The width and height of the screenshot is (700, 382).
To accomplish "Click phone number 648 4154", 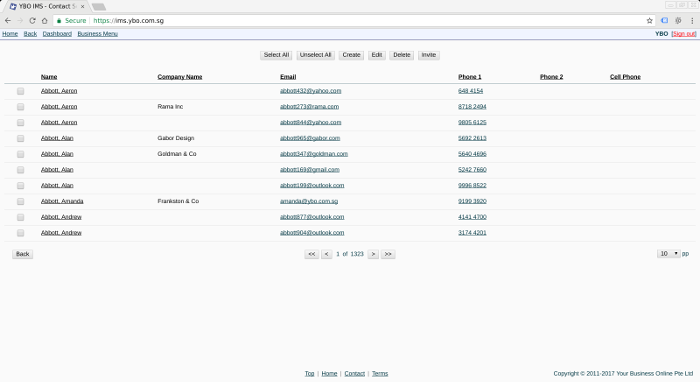I will [x=471, y=91].
